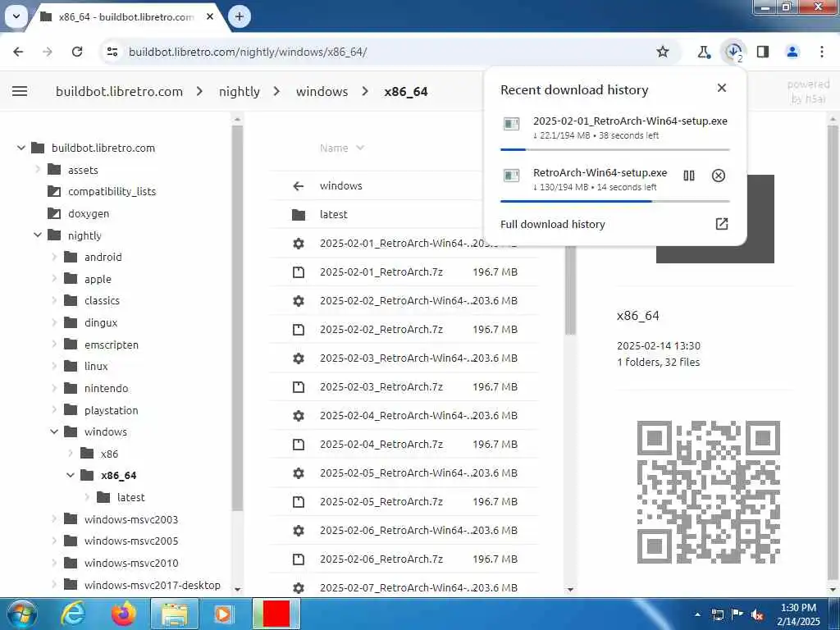The image size is (840, 630).
Task: Collapse the nightly tree folder
Action: coord(38,235)
